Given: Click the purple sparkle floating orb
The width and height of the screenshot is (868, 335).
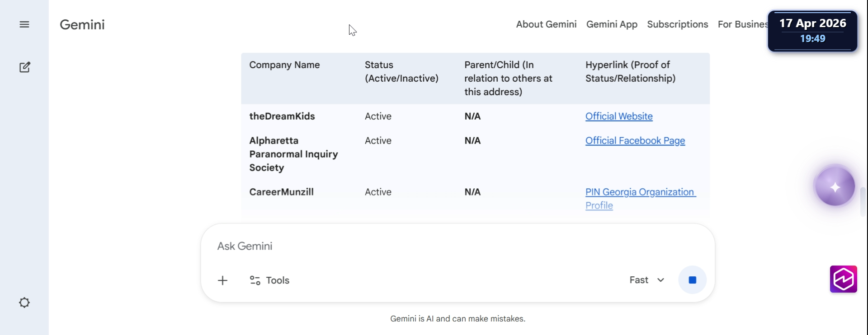Looking at the screenshot, I should pyautogui.click(x=835, y=186).
